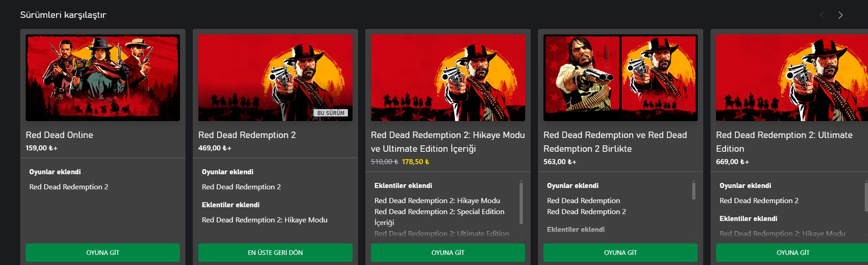Click the next arrow in the editions carousel
Image resolution: width=868 pixels, height=265 pixels.
pyautogui.click(x=840, y=15)
